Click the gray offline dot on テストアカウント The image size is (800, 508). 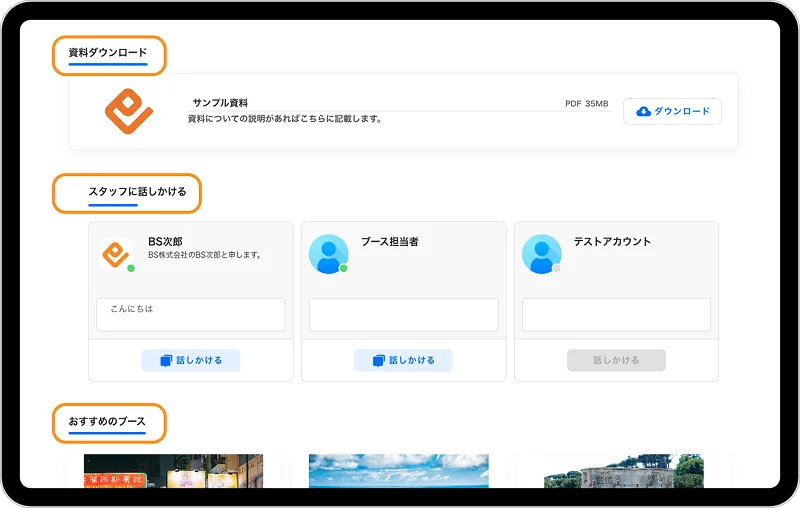[x=557, y=268]
